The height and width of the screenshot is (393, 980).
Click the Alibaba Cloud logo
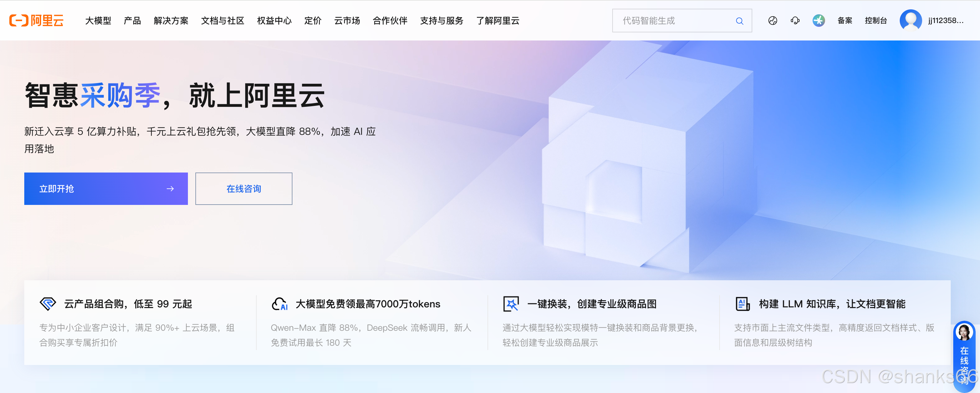[36, 21]
